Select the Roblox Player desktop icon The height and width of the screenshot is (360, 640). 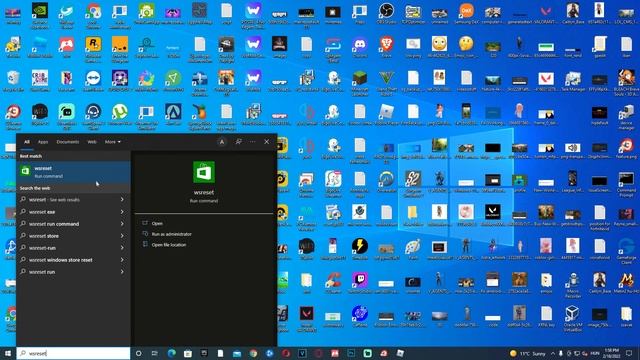point(386,115)
